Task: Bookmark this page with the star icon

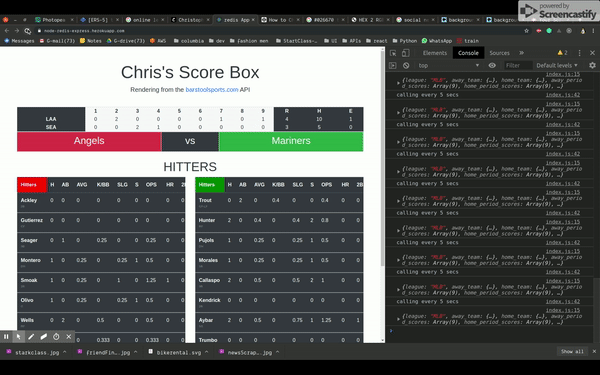Action: (x=527, y=31)
